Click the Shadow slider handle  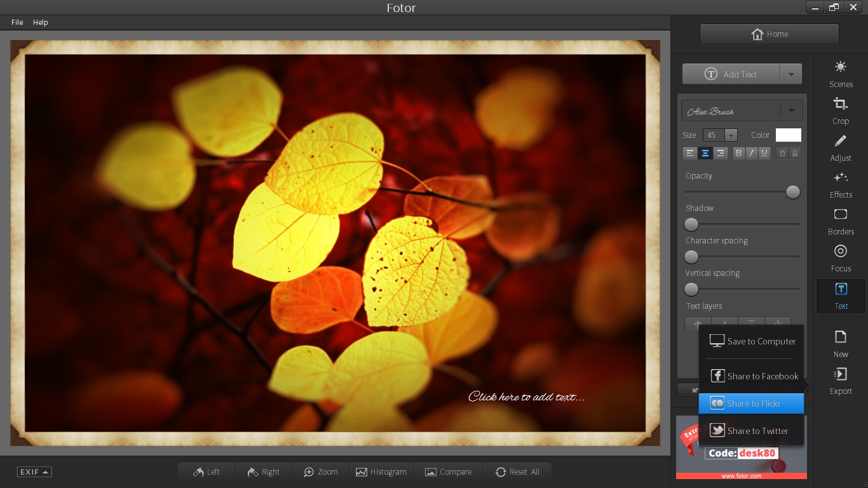click(x=691, y=224)
